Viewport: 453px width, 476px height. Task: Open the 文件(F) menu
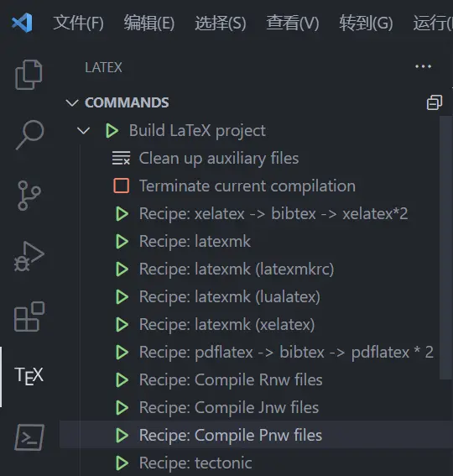click(x=79, y=23)
